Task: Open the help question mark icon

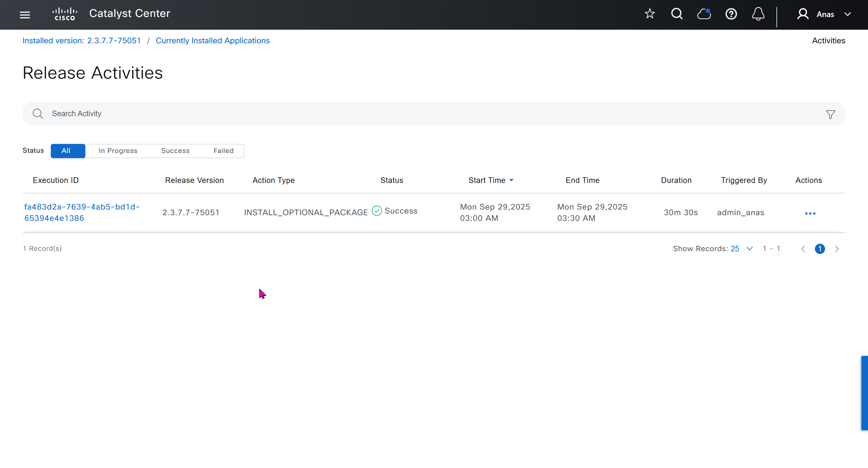Action: coord(731,14)
